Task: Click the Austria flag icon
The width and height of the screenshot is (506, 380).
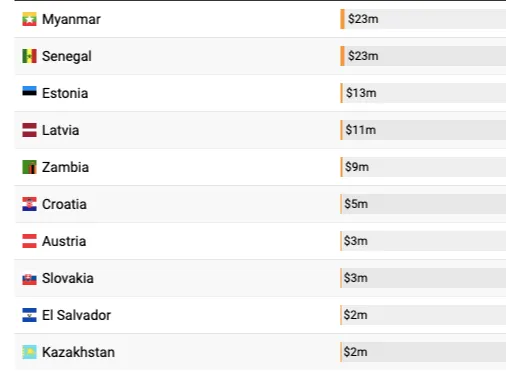Action: click(x=29, y=241)
